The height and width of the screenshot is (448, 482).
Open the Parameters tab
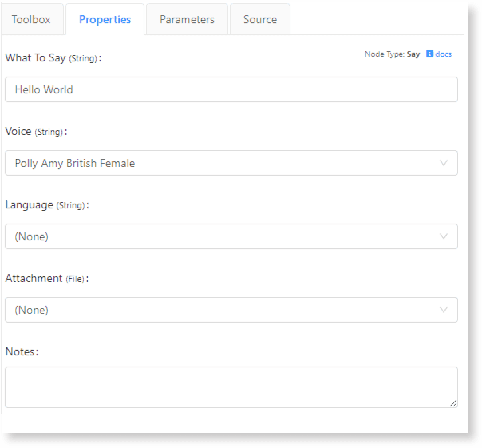point(187,20)
